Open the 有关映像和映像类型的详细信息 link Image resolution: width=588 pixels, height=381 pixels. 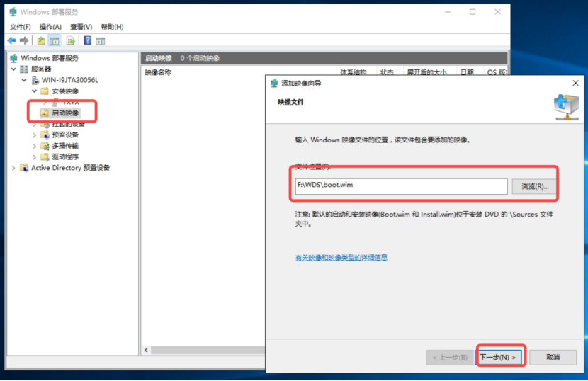click(x=341, y=258)
